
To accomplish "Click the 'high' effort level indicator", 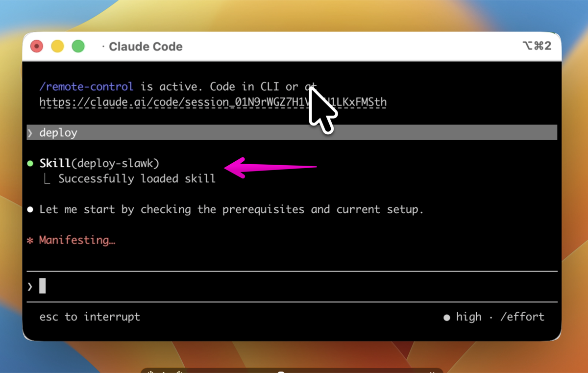I will (x=469, y=317).
